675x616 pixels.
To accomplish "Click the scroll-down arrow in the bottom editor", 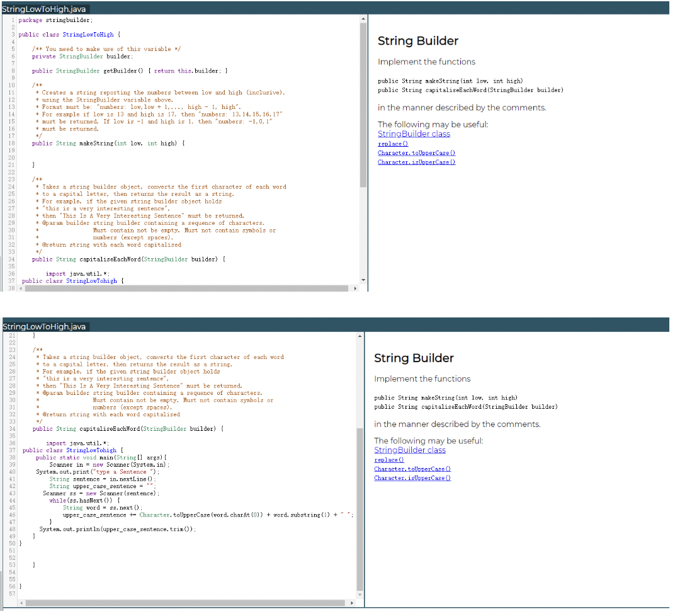I will (360, 595).
